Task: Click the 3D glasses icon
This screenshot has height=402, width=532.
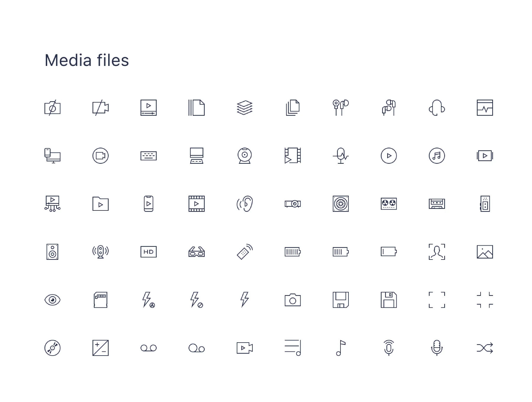Action: [197, 252]
